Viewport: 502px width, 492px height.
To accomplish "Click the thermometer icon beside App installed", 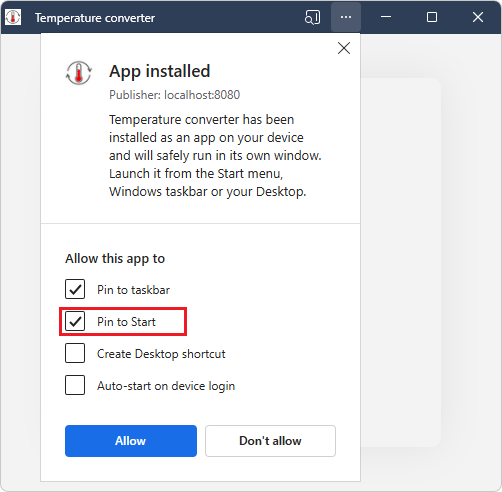I will click(x=79, y=73).
